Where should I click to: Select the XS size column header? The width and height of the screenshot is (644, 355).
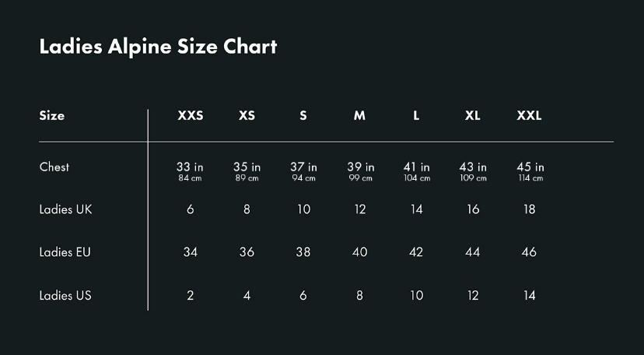point(247,115)
